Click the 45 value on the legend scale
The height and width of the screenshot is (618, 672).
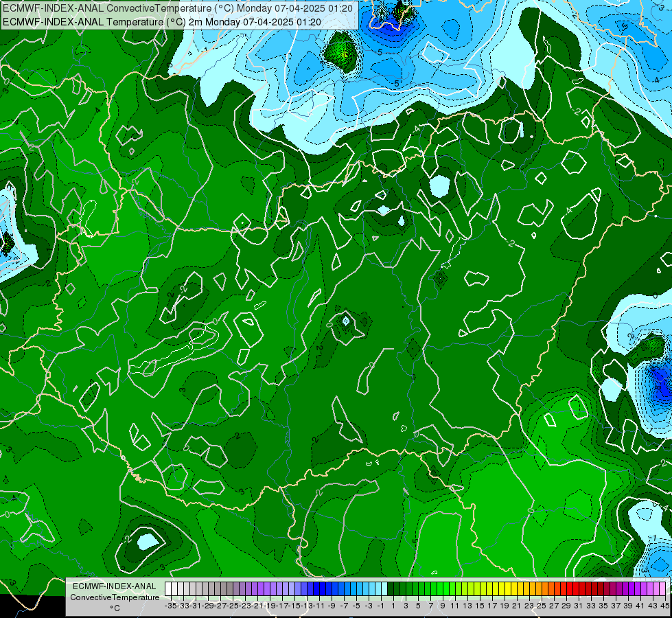[664, 606]
